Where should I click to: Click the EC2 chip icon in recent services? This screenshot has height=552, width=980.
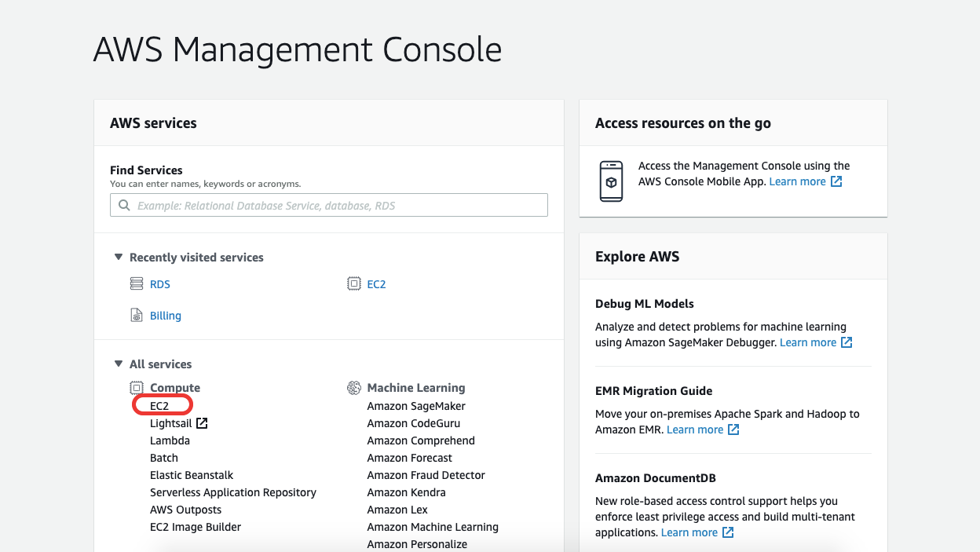pos(353,283)
